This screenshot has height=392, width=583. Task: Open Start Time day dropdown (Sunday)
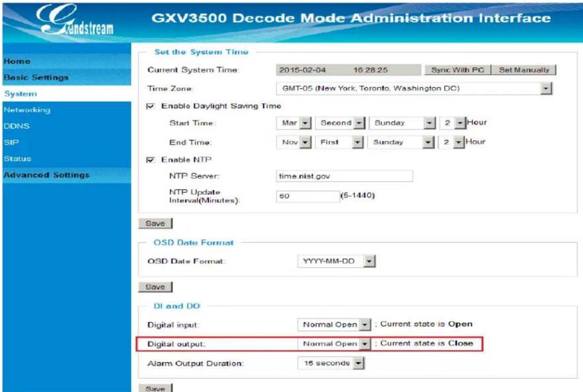(402, 123)
